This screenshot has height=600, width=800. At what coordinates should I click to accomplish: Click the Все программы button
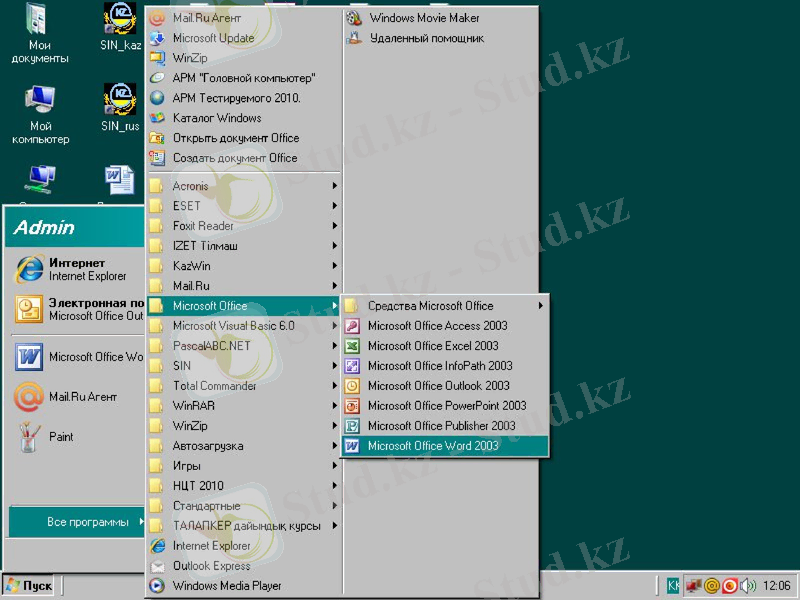88,522
